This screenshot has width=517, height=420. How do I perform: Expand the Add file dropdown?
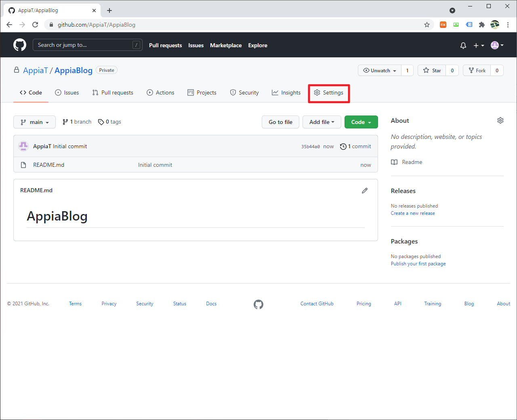pyautogui.click(x=322, y=122)
